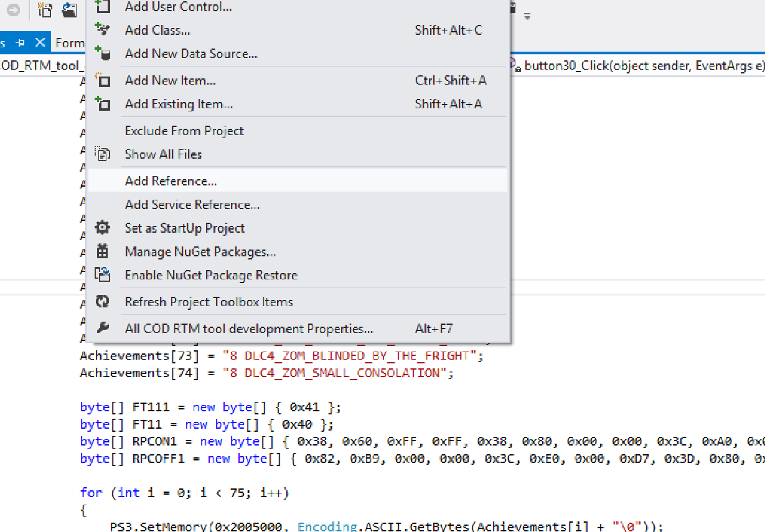Viewport: 765px width, 532px height.
Task: Click the Open File toolbar icon
Action: point(70,10)
